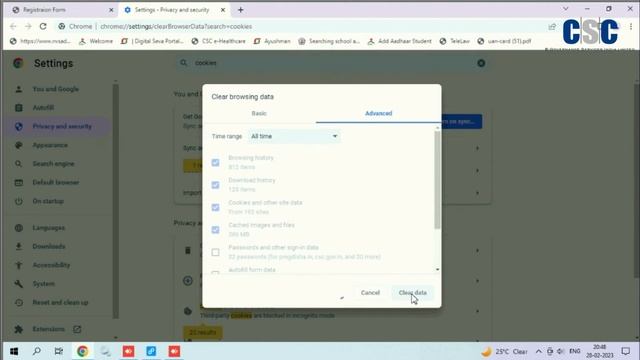This screenshot has height=360, width=640.
Task: Open the System settings section
Action: click(x=44, y=284)
